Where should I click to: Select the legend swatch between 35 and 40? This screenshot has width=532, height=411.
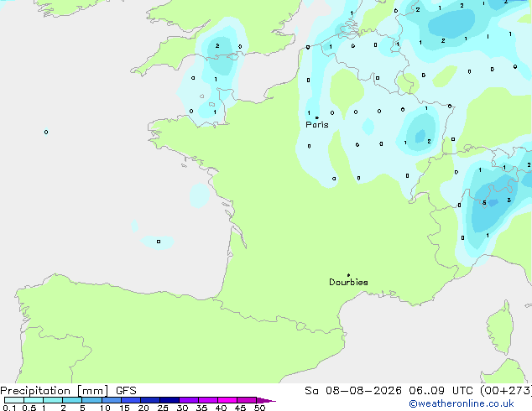click(207, 400)
